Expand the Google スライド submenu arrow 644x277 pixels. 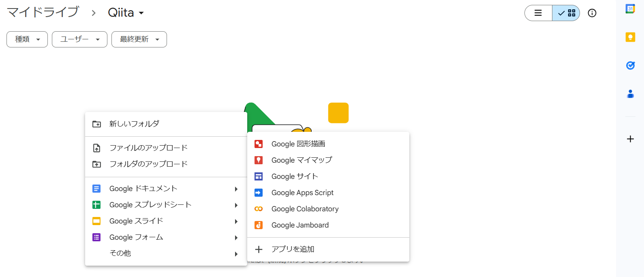point(236,221)
